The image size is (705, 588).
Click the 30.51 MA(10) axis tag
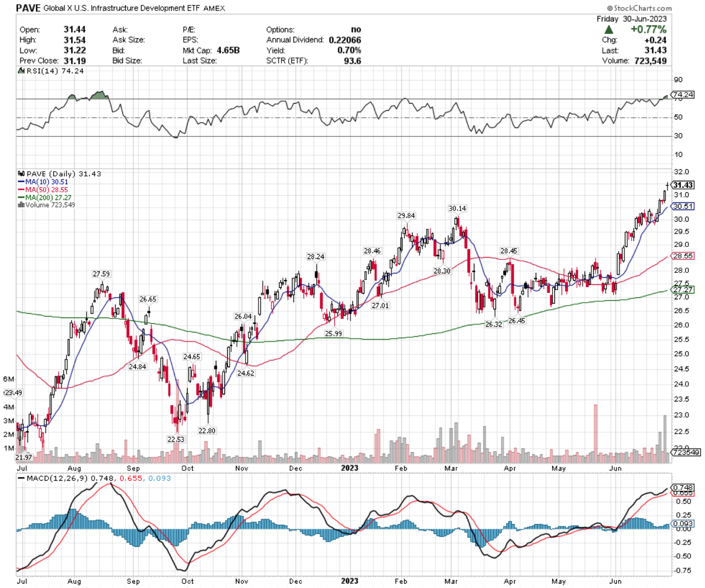point(683,206)
